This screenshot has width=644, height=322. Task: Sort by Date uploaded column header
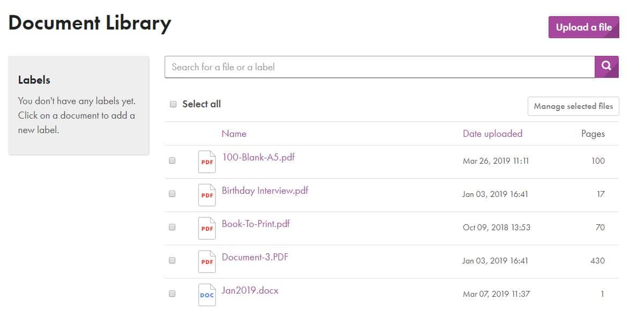click(492, 133)
